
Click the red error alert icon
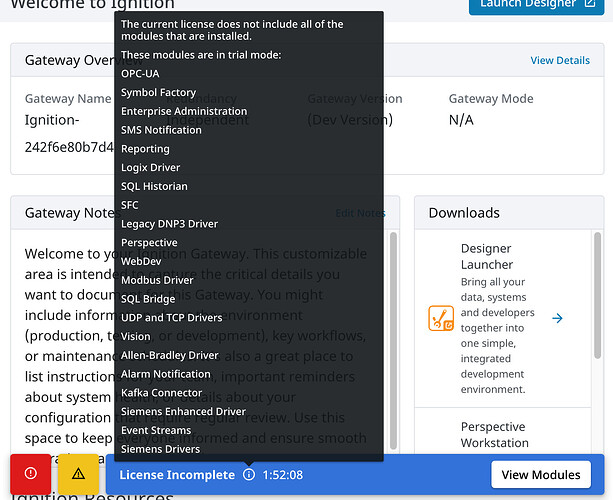coord(30,473)
